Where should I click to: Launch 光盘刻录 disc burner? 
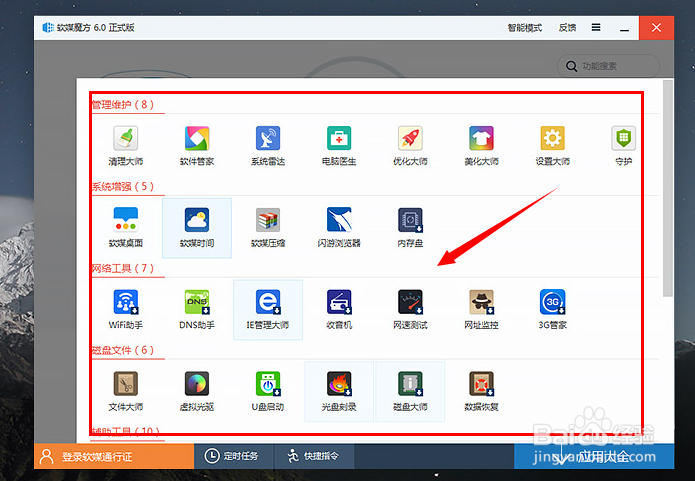click(339, 391)
